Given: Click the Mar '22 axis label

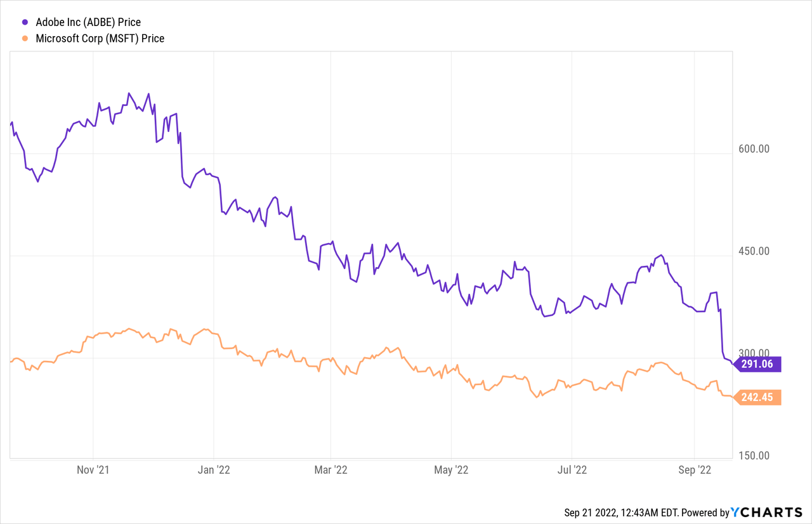Looking at the screenshot, I should [332, 470].
